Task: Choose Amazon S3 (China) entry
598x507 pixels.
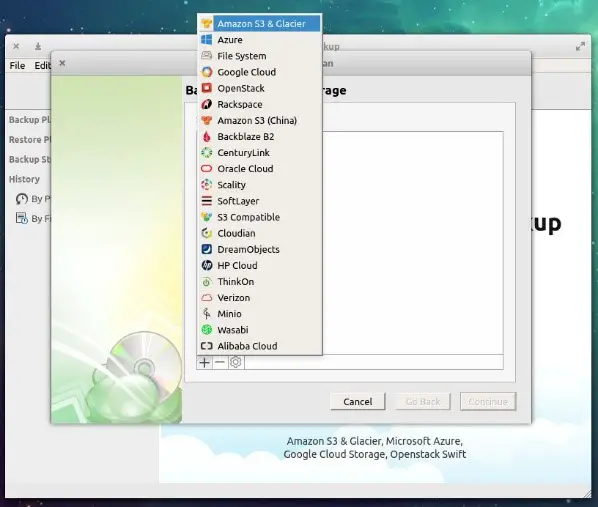Action: click(260, 121)
